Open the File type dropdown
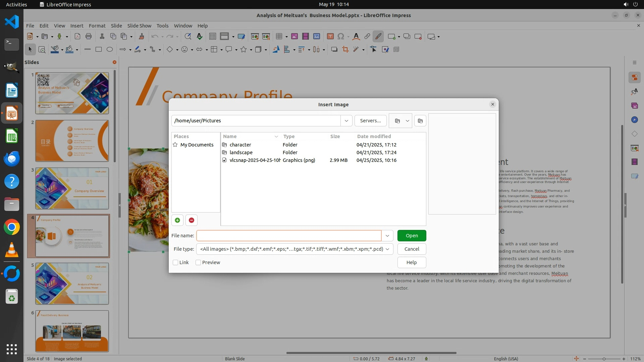 [387, 249]
